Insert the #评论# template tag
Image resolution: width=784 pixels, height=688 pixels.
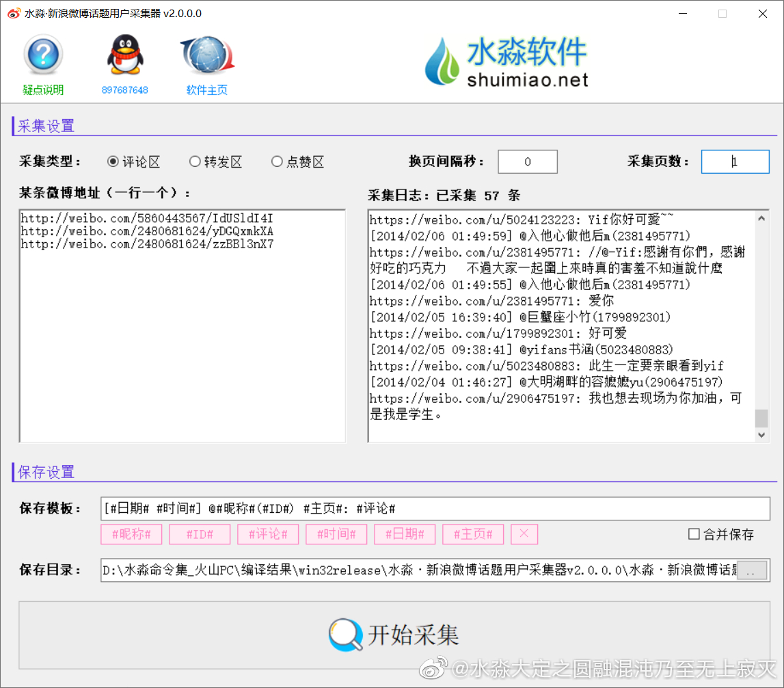coord(268,534)
